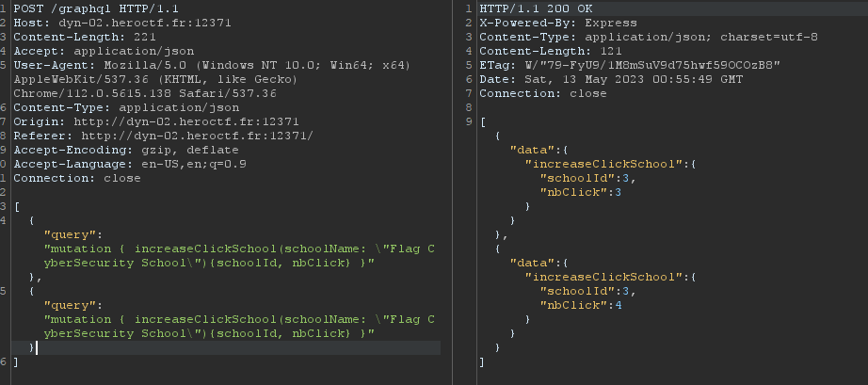Click the Content-Length 221 header
This screenshot has width=868, height=385.
[x=84, y=37]
